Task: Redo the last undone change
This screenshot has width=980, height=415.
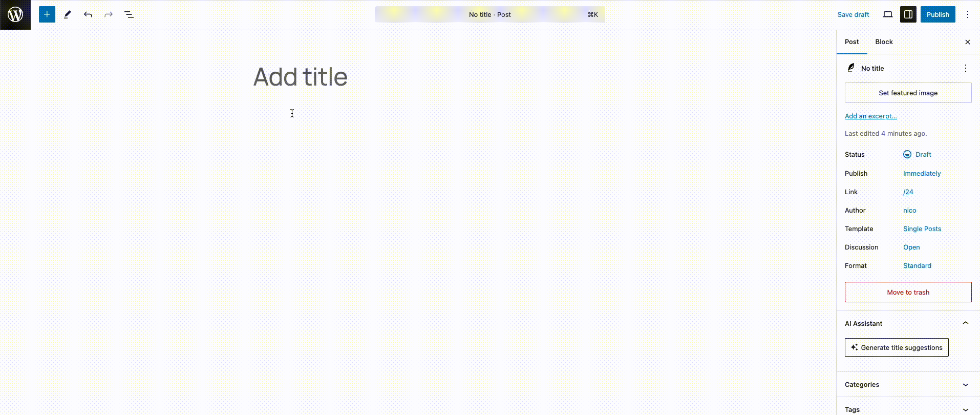Action: (x=109, y=14)
